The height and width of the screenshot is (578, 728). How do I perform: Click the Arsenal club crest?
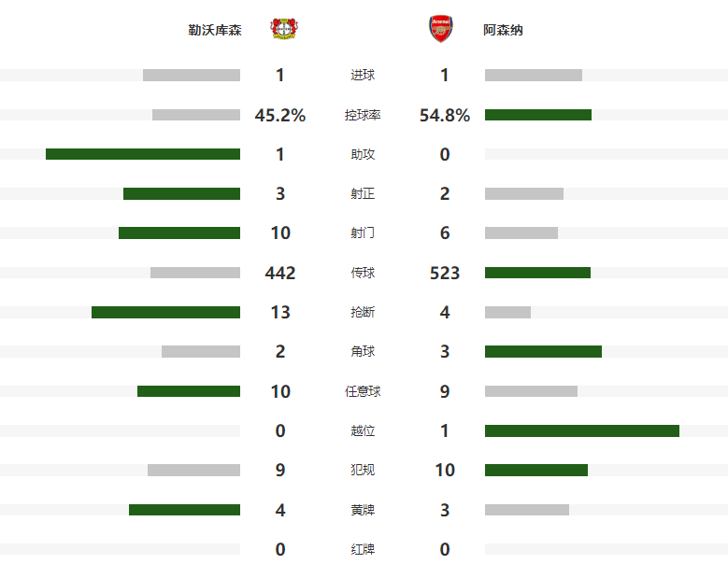439,29
